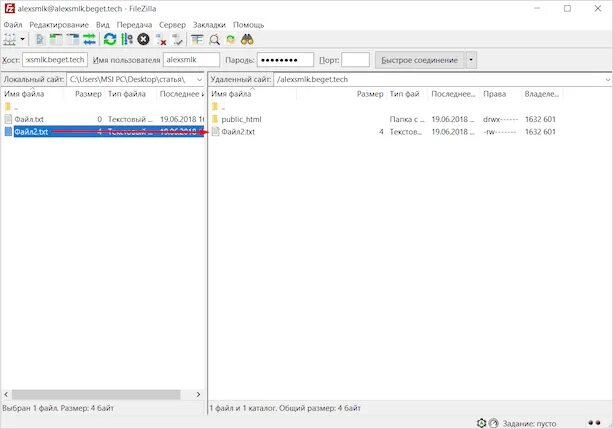613x429 pixels.
Task: Click local Файл.txt file icon
Action: [x=8, y=119]
